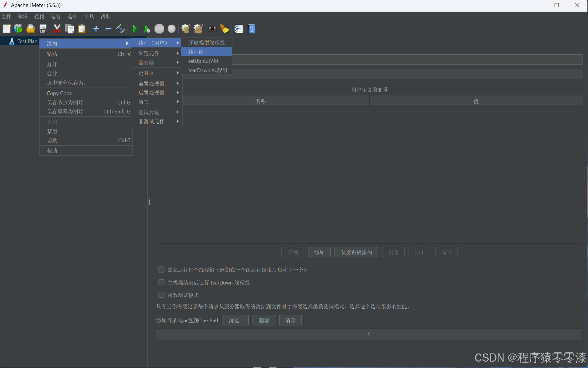Select 保存屏幕为图片 menu entry
The height and width of the screenshot is (368, 588).
pyautogui.click(x=86, y=111)
